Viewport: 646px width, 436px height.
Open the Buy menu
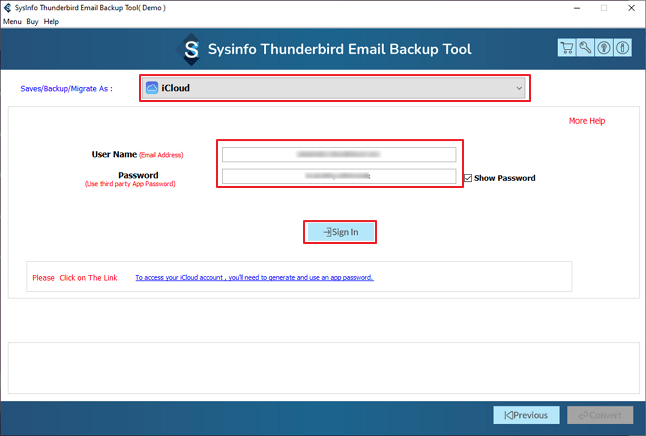[33, 21]
